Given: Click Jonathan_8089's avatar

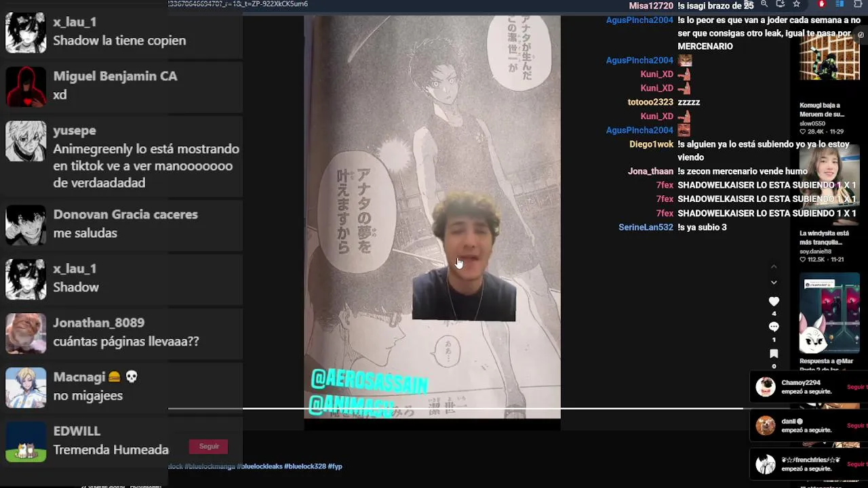Looking at the screenshot, I should click(26, 333).
